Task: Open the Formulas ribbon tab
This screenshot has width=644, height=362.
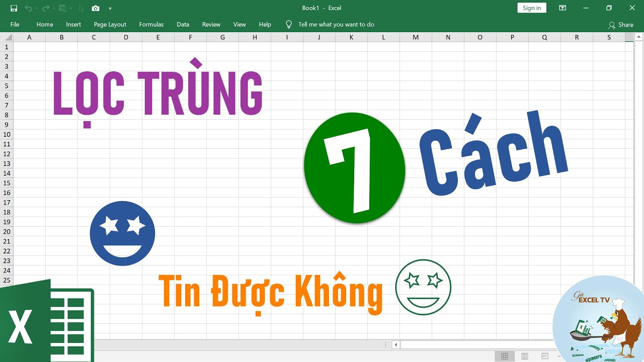Action: click(x=151, y=24)
